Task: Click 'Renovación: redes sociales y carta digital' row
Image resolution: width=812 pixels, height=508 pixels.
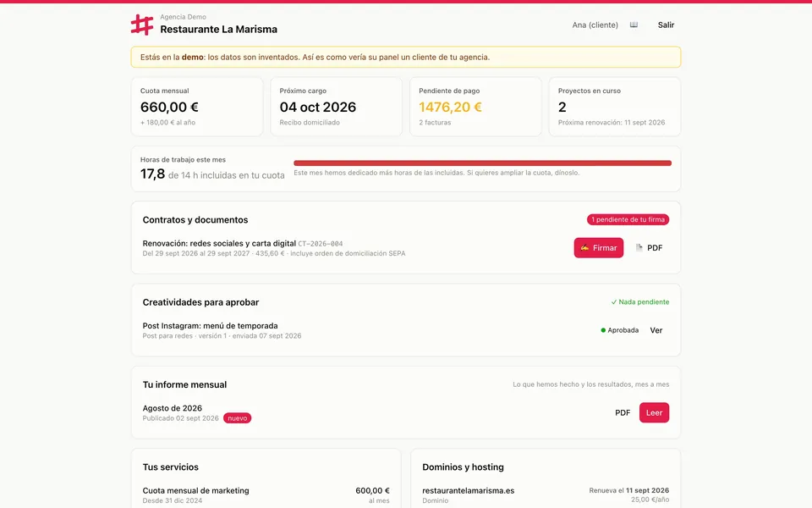Action: tap(406, 248)
